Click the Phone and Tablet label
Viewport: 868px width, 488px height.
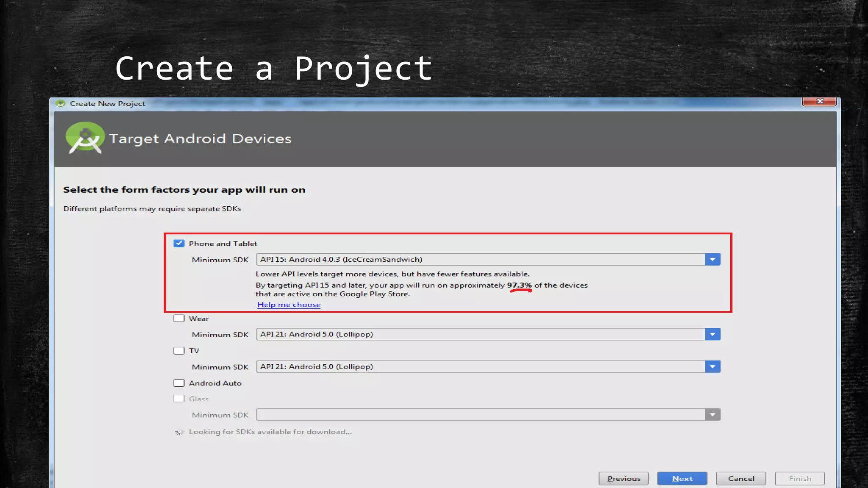pyautogui.click(x=223, y=244)
